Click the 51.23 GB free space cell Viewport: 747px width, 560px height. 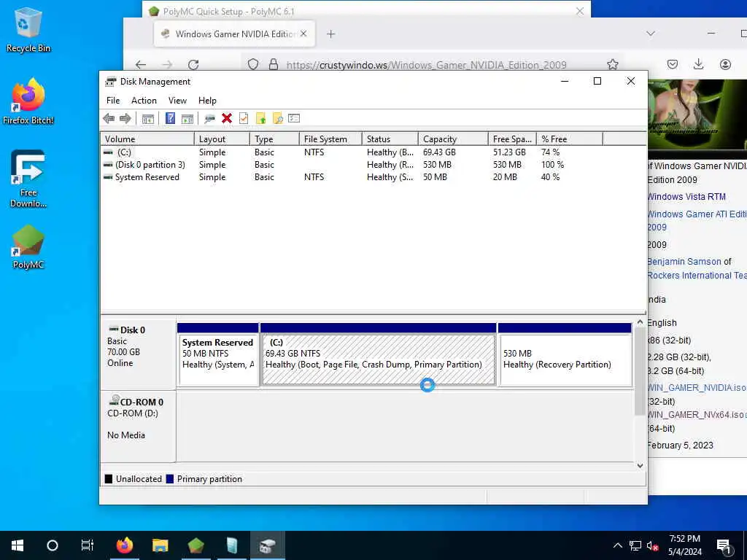pos(509,152)
